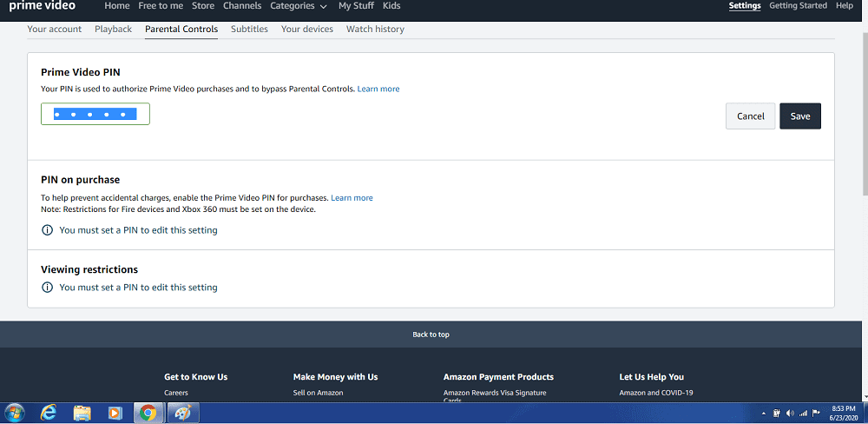Screen dimensions: 868x424
Task: Switch to the Subtitles tab
Action: 249,29
